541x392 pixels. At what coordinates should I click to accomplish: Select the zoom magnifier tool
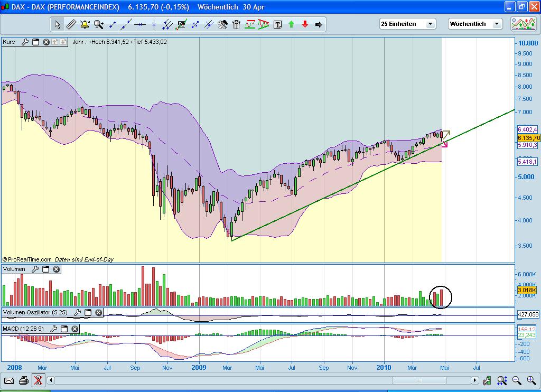click(98, 24)
